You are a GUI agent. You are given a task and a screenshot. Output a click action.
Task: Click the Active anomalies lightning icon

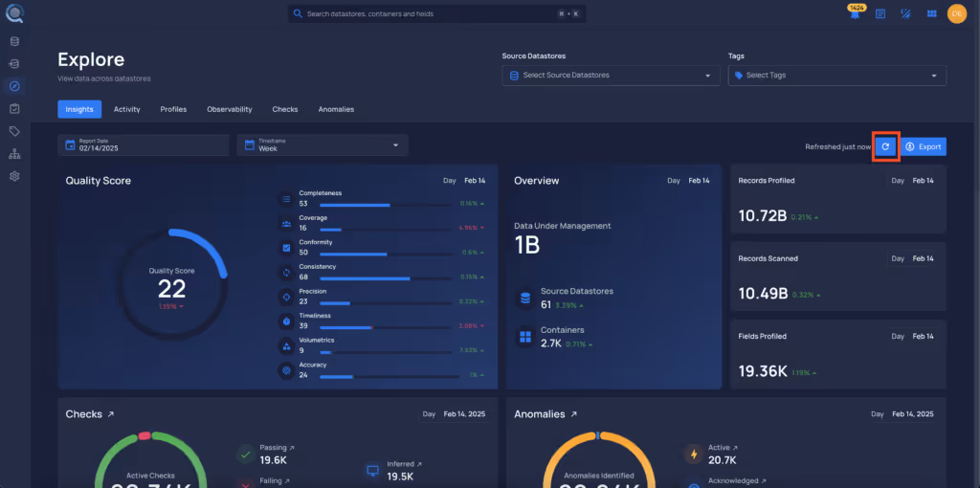click(x=693, y=455)
